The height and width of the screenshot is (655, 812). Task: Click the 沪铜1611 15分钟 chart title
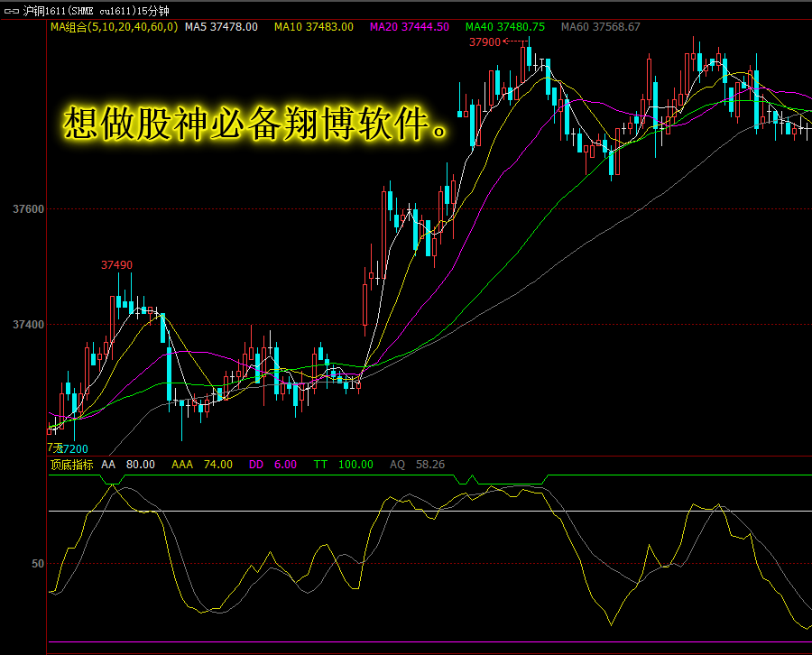pos(97,11)
